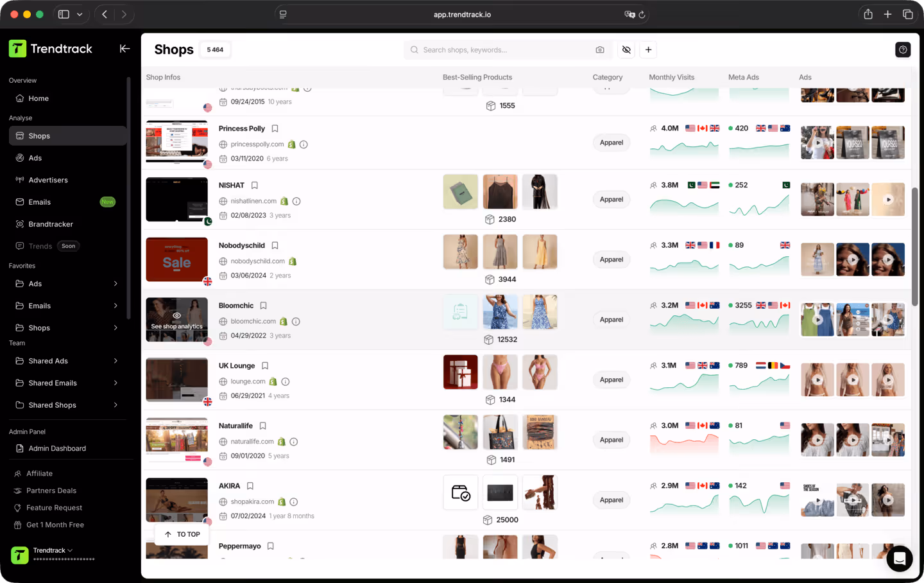Collapse the sidebar with the arrow icon
924x583 pixels.
(x=124, y=48)
